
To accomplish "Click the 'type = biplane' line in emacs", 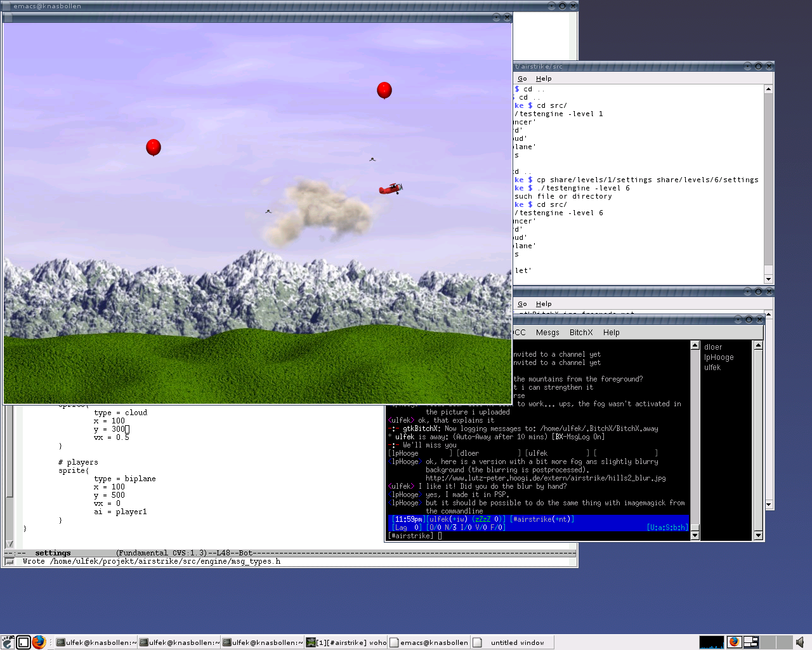I will 125,479.
